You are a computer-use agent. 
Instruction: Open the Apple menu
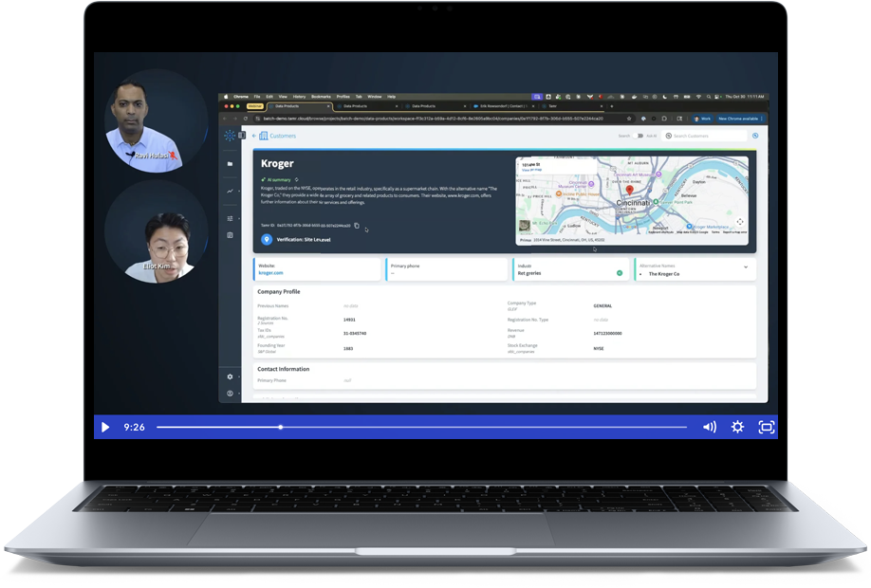(226, 97)
